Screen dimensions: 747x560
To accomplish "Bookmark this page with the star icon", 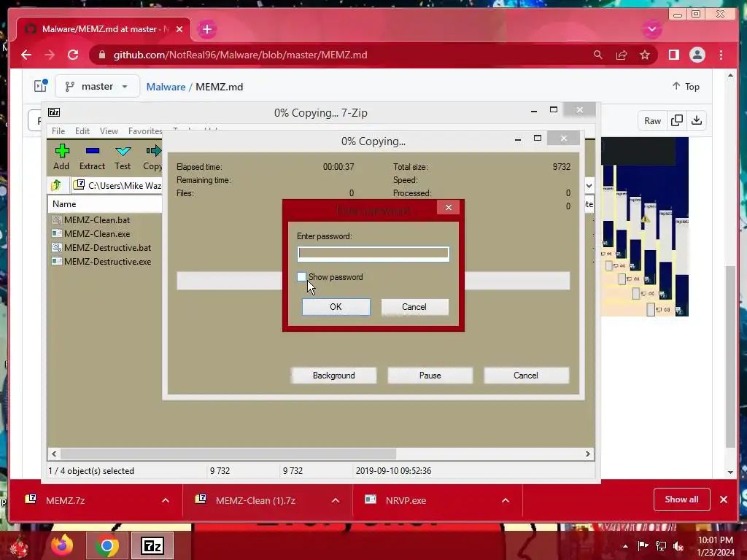I will tap(645, 55).
